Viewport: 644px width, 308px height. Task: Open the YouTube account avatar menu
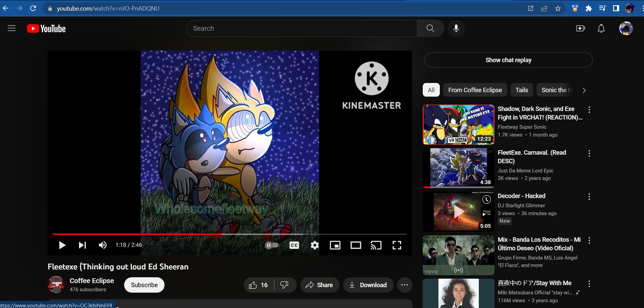pyautogui.click(x=626, y=28)
